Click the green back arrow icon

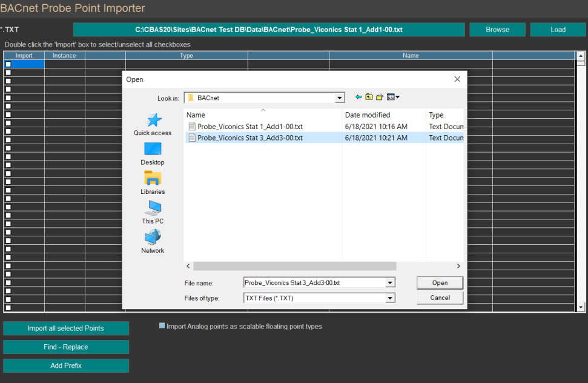(358, 97)
